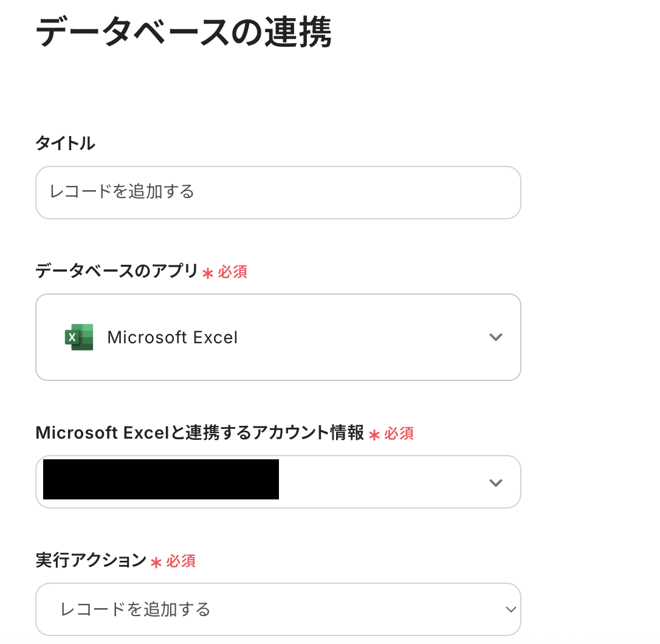Click the Microsoft Excelと連携するアカウント情報 label
660x644 pixels.
199,433
